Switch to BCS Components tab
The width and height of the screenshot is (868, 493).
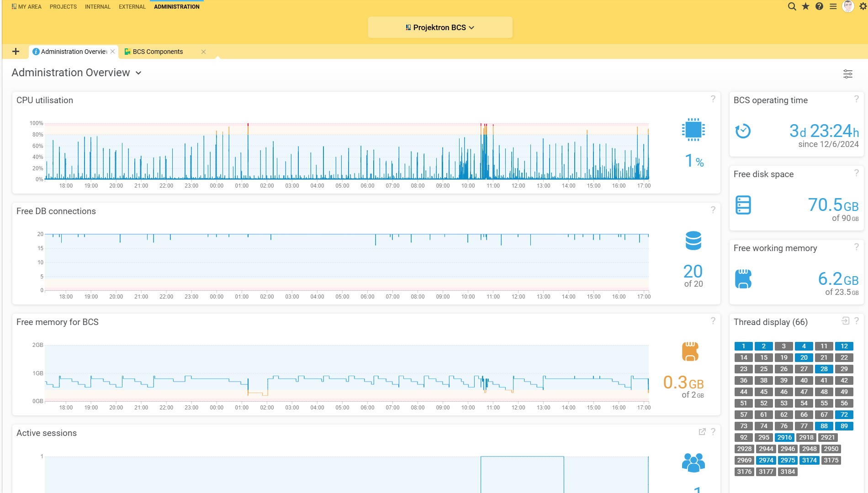(158, 52)
